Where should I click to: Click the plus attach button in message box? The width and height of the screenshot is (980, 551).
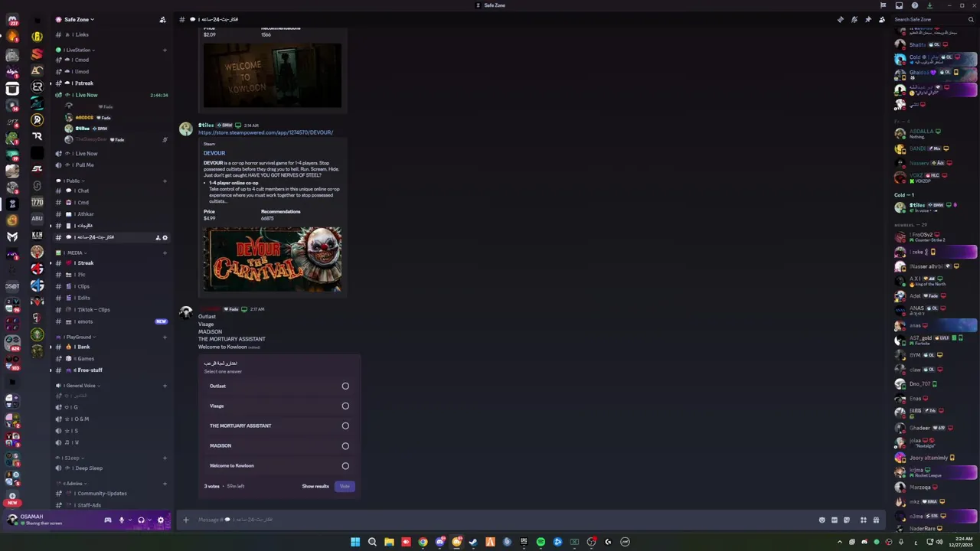(185, 520)
